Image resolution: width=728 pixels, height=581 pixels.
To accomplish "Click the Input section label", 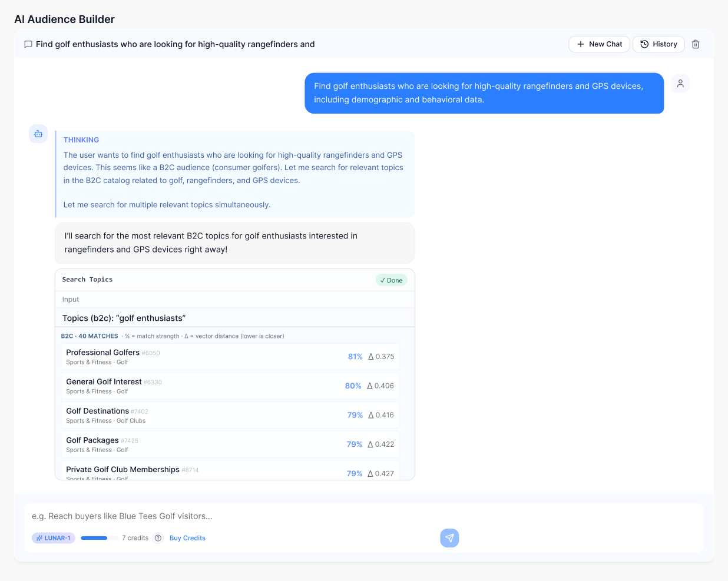I will (x=71, y=300).
